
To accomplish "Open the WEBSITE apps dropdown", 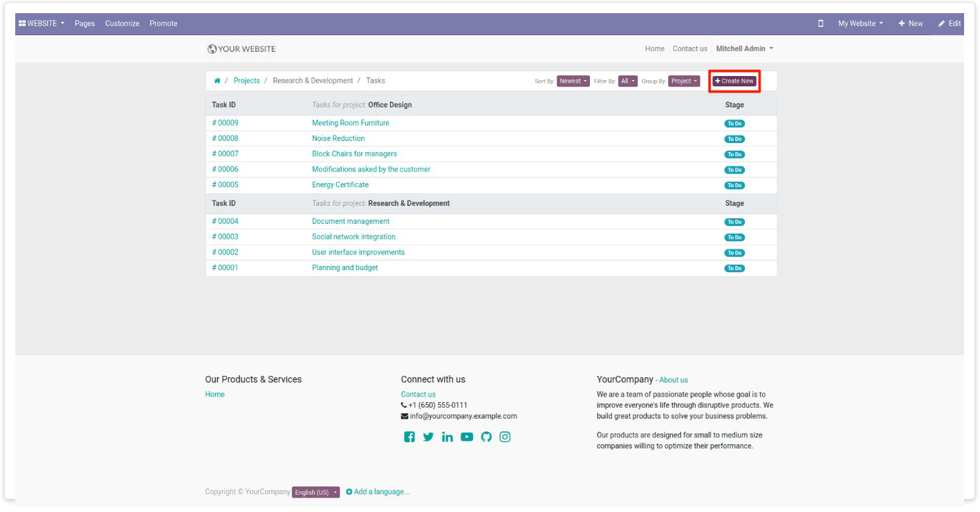I will 41,23.
